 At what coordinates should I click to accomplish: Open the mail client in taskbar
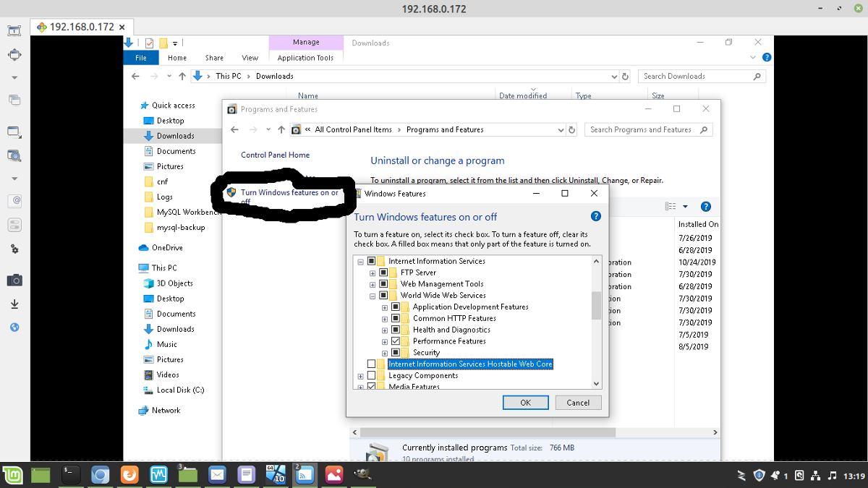(217, 475)
